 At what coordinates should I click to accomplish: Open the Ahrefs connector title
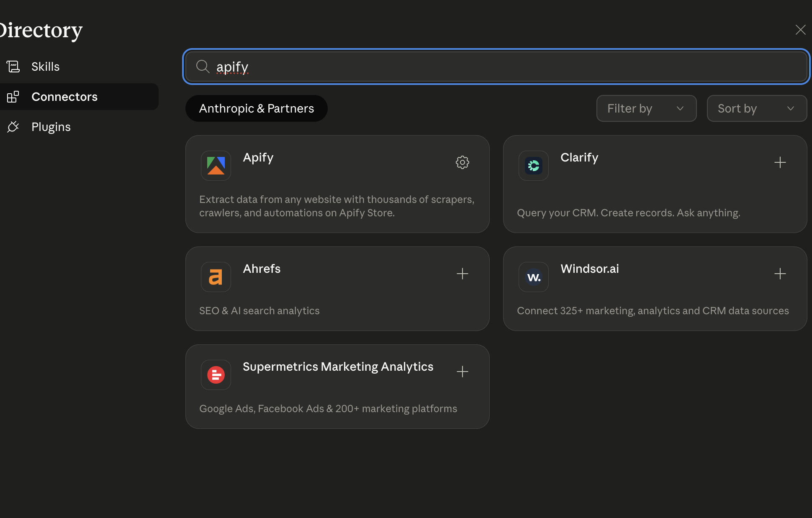262,269
